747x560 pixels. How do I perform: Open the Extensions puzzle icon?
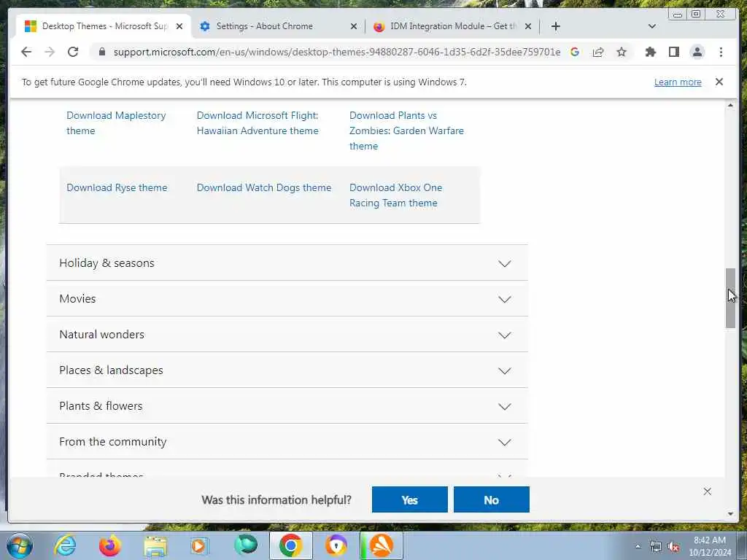(x=650, y=52)
